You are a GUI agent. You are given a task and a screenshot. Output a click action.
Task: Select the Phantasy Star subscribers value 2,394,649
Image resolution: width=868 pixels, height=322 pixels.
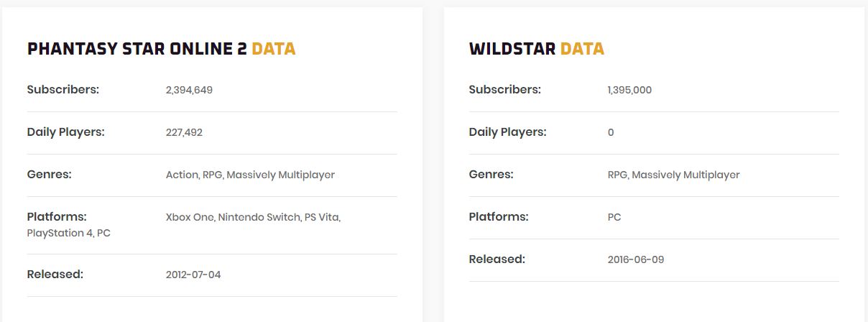pos(189,91)
